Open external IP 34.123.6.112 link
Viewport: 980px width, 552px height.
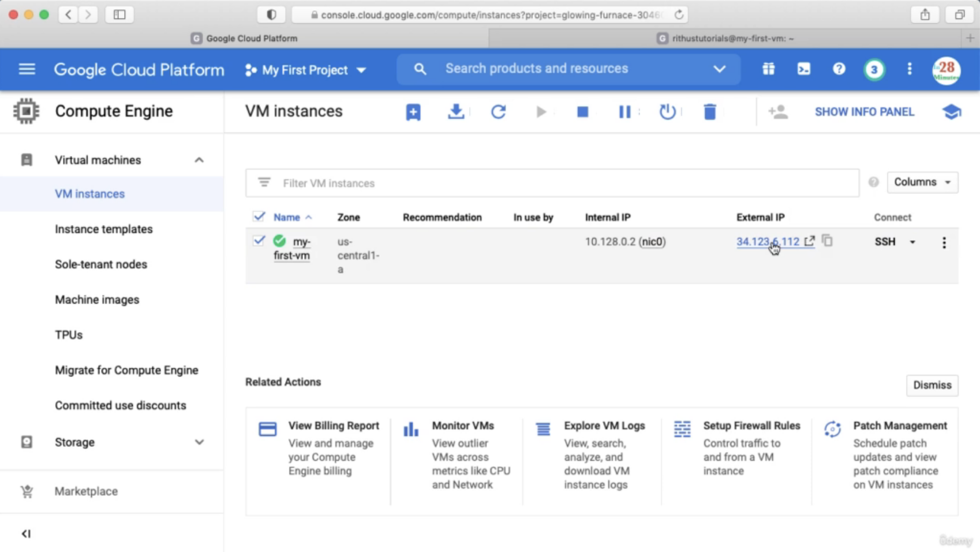(x=768, y=241)
